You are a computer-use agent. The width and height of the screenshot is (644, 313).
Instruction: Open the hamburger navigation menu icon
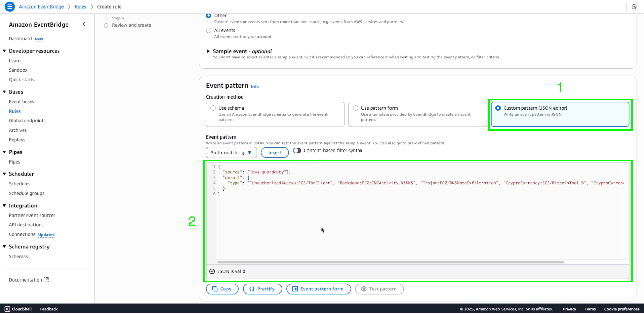tap(10, 6)
